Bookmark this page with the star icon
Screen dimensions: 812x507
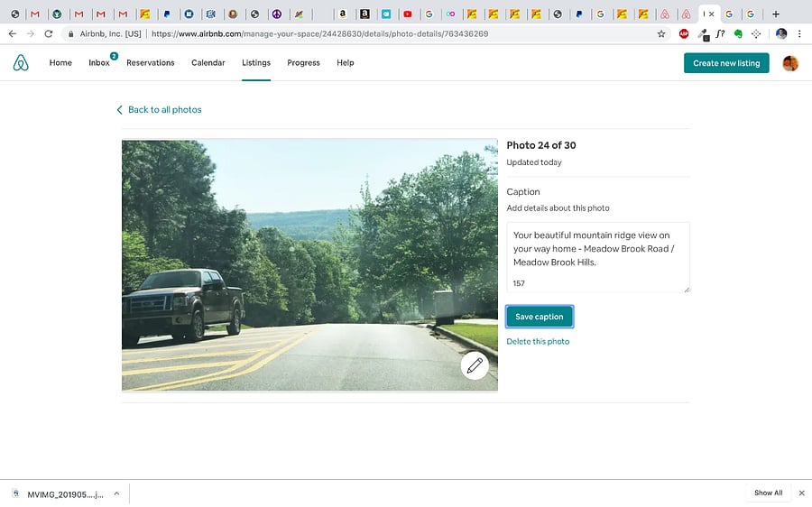(661, 34)
